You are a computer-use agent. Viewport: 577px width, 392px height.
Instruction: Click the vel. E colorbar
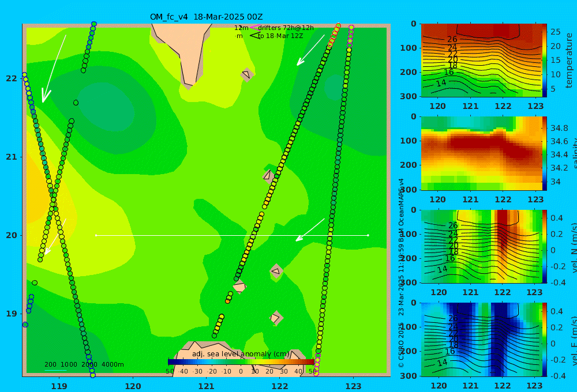pyautogui.click(x=545, y=340)
